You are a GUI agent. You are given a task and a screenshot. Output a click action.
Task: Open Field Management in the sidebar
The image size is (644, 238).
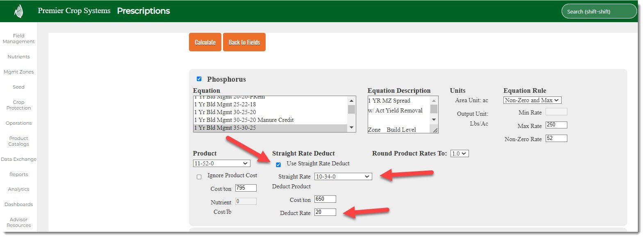coord(18,39)
